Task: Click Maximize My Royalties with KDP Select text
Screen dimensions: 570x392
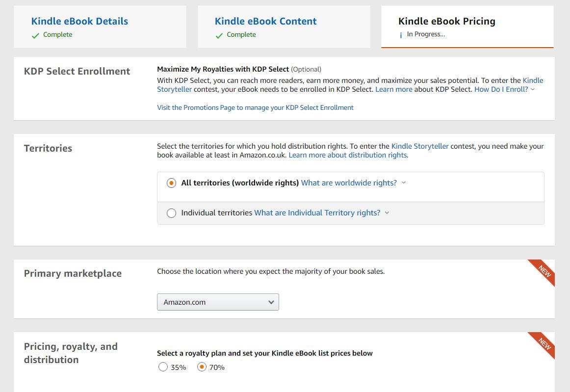Action: (223, 69)
